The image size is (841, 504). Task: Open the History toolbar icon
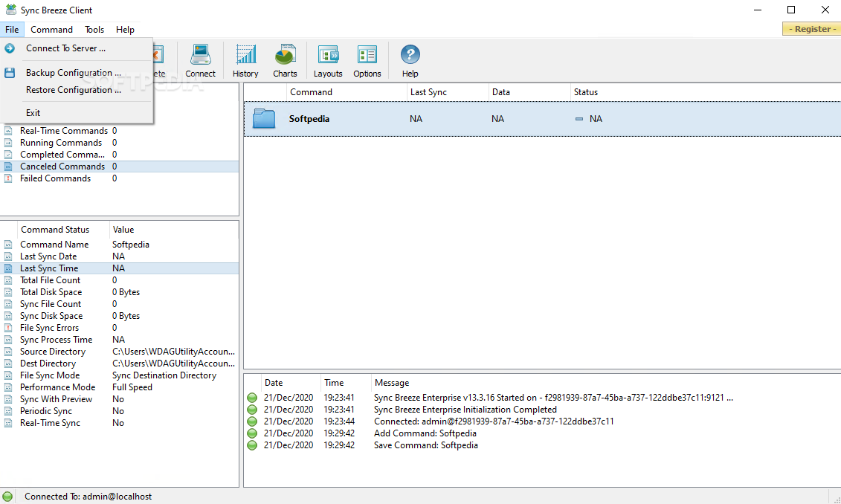pos(245,55)
